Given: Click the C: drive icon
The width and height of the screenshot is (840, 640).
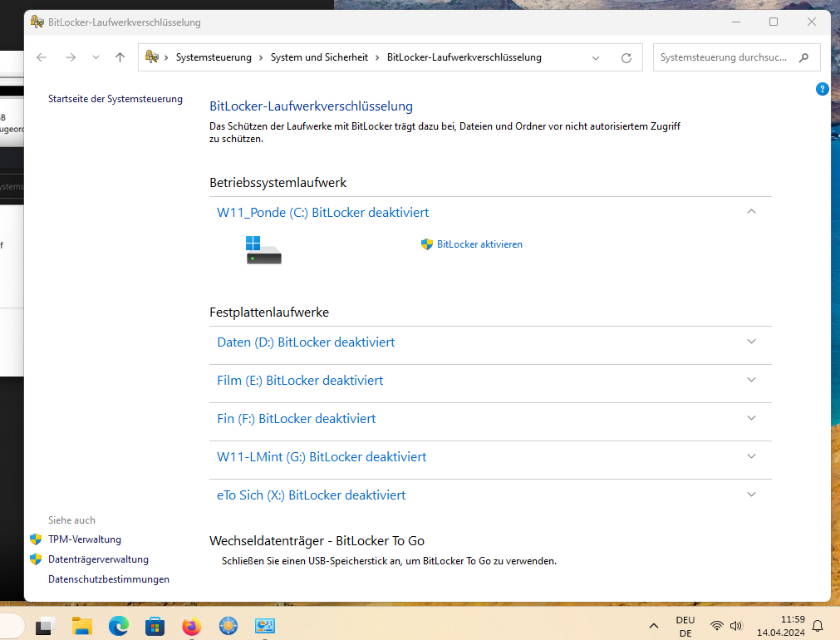Looking at the screenshot, I should click(x=263, y=250).
